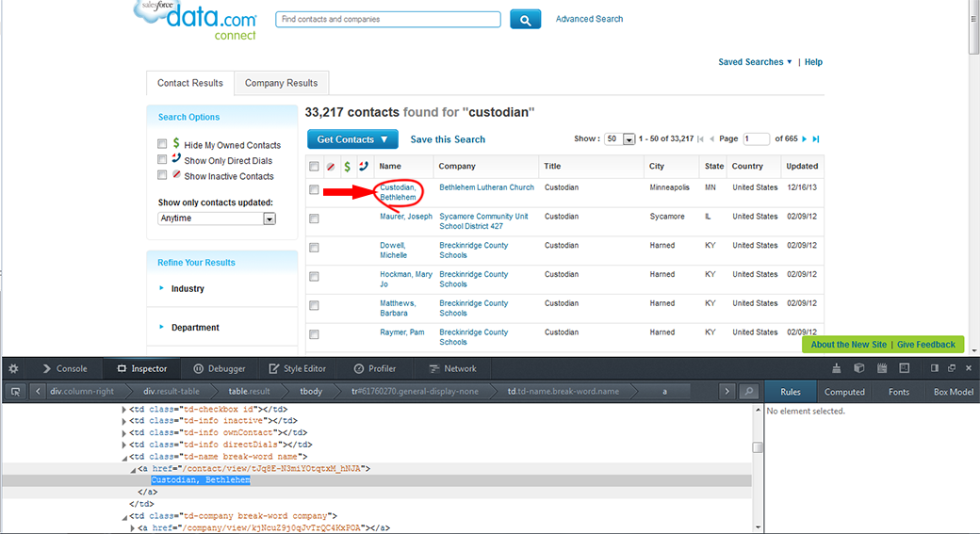Switch to the Company Results tab
Image resolution: width=980 pixels, height=534 pixels.
pyautogui.click(x=281, y=83)
